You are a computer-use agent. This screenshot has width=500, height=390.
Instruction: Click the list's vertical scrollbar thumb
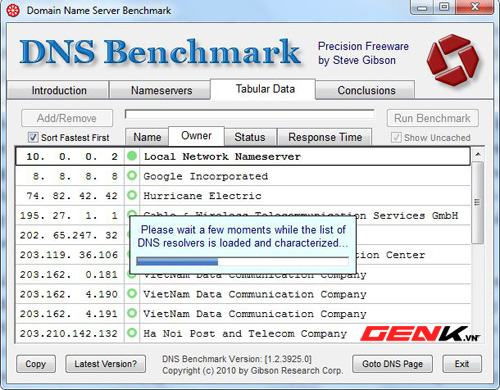[478, 202]
